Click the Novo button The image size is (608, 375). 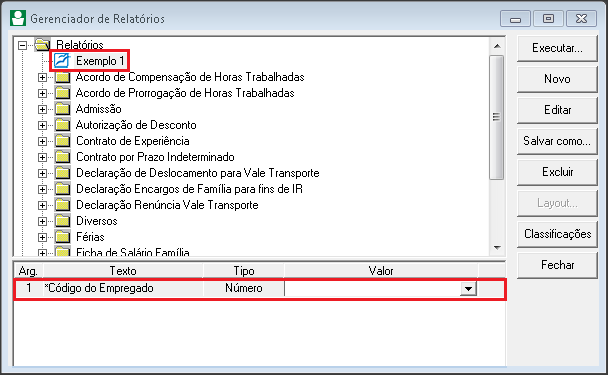click(x=557, y=79)
